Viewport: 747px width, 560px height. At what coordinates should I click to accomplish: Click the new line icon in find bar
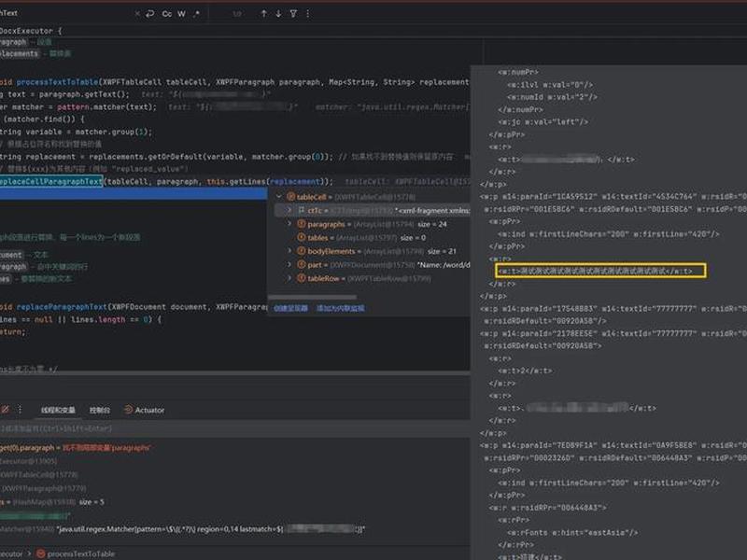[150, 14]
